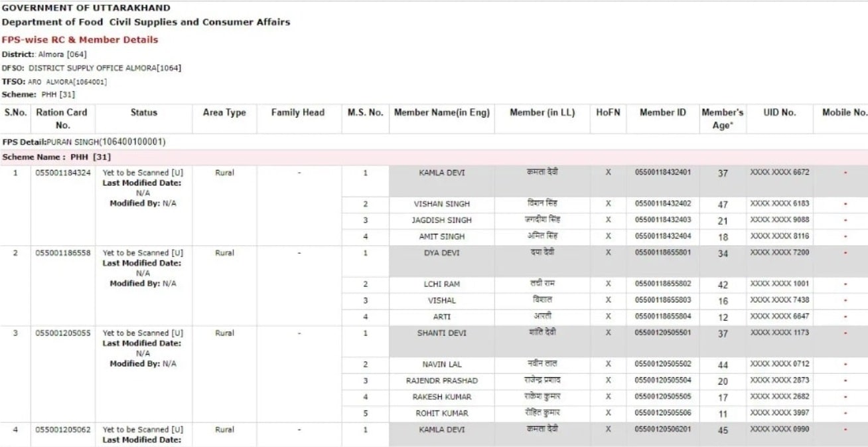Viewport: 868px width, 447px height.
Task: Select ration card number 055001186558
Action: click(x=62, y=253)
